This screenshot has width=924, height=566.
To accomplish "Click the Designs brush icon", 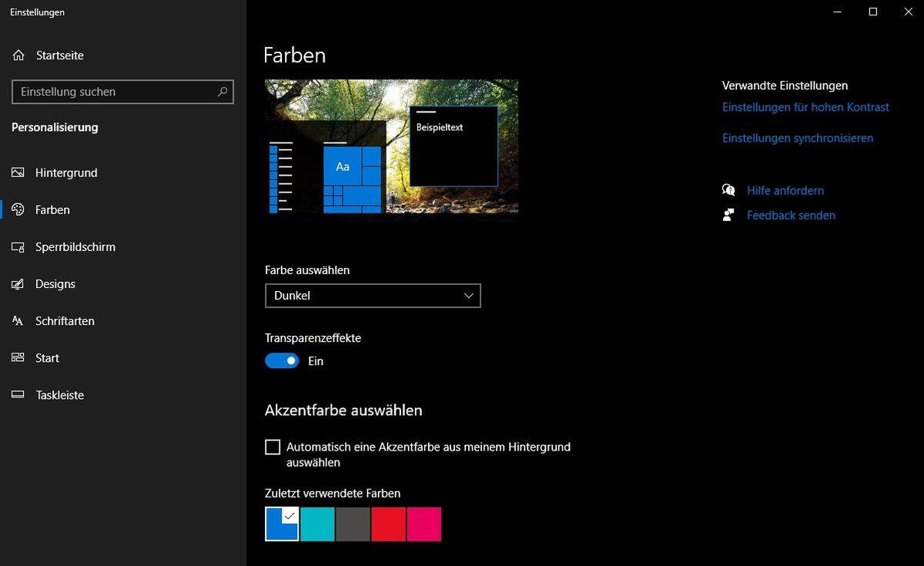I will coord(18,284).
